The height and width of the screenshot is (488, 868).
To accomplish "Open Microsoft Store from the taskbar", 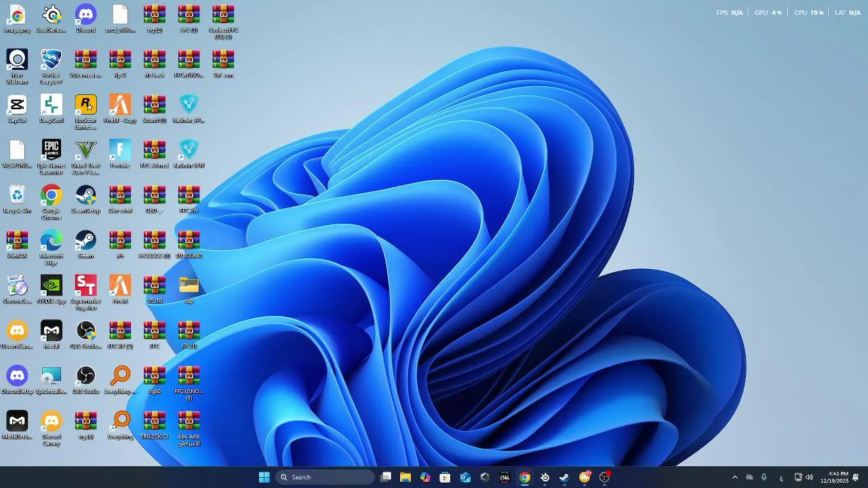I will coord(445,477).
